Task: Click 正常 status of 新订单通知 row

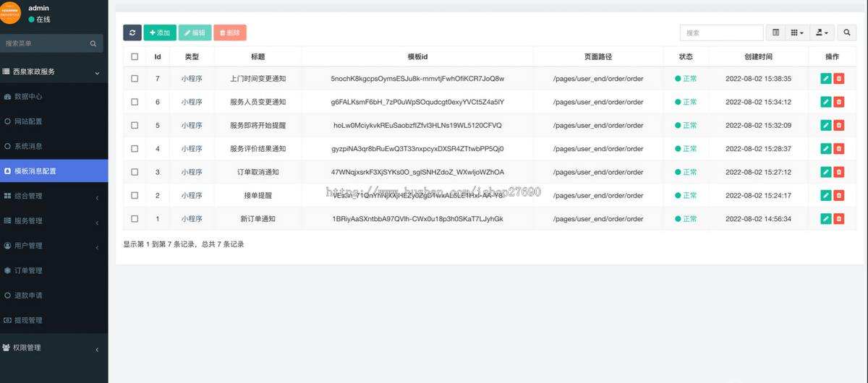Action: [x=686, y=219]
